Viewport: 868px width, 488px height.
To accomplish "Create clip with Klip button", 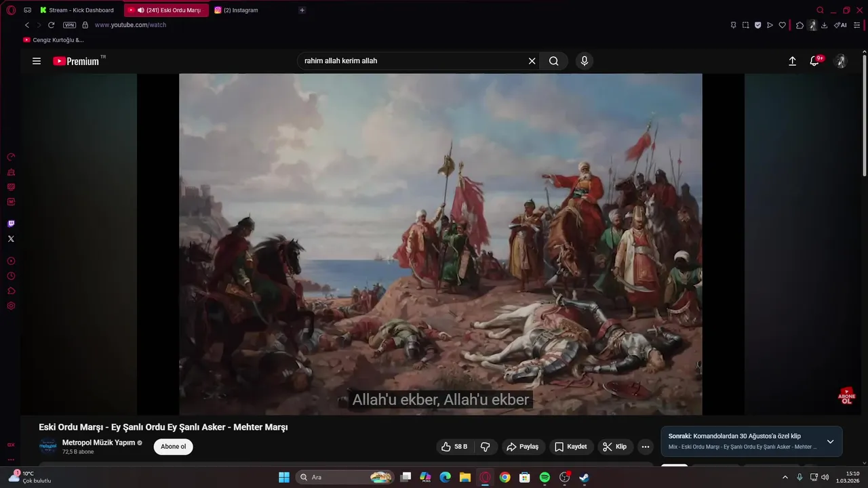I will [615, 447].
